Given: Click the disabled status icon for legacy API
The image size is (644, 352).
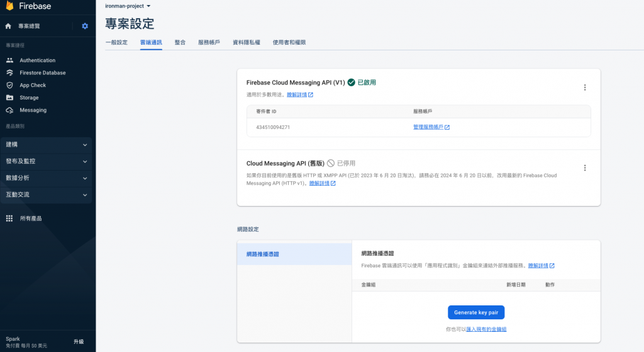Looking at the screenshot, I should [x=331, y=163].
